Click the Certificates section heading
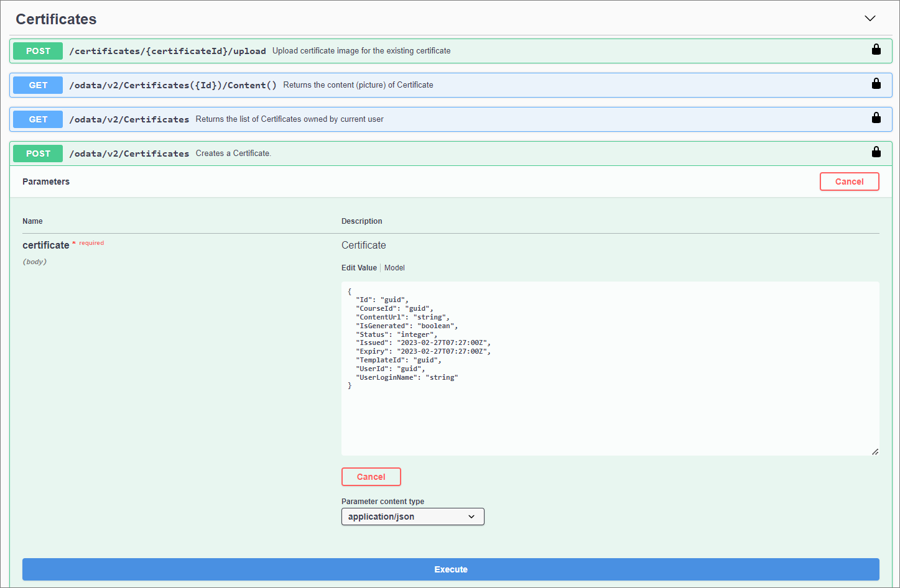 coord(56,19)
